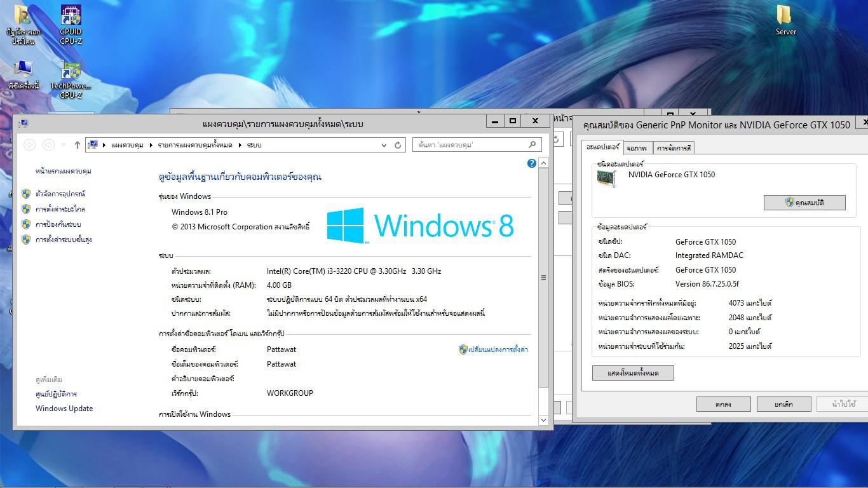Click the System window title bar icon
Image resolution: width=868 pixels, height=488 pixels.
23,123
